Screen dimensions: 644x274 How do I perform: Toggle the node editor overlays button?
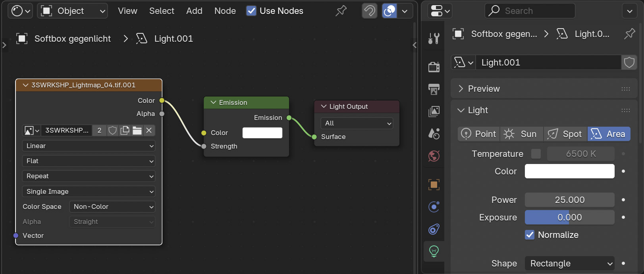coord(389,11)
